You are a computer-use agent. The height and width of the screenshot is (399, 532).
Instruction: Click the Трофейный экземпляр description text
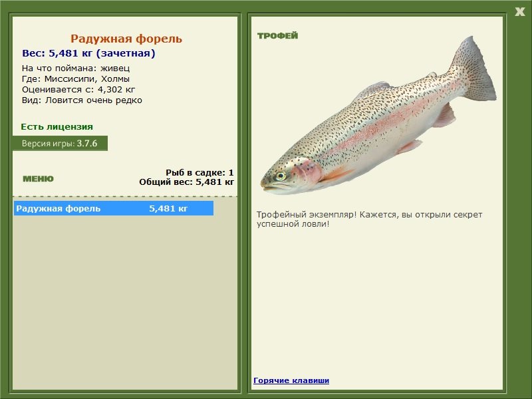click(x=369, y=219)
